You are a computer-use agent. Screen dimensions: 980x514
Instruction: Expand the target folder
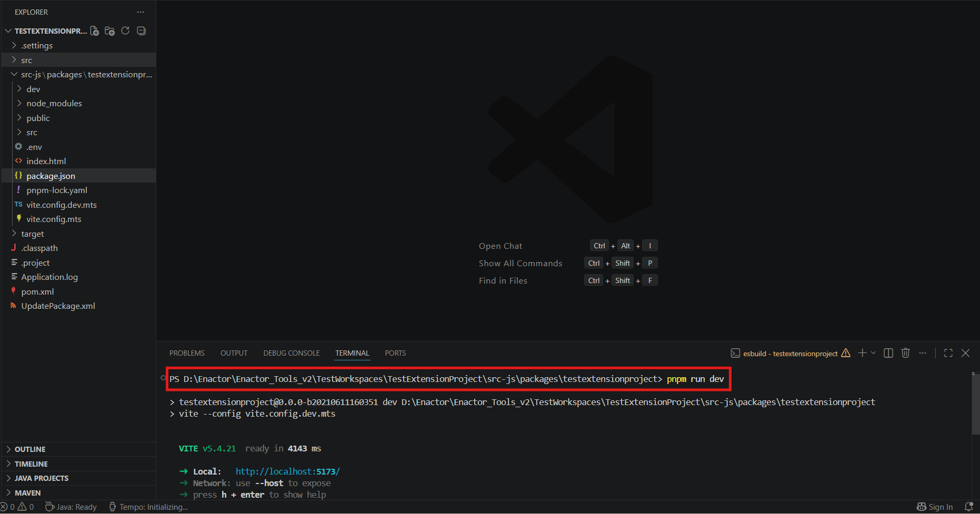[79, 234]
